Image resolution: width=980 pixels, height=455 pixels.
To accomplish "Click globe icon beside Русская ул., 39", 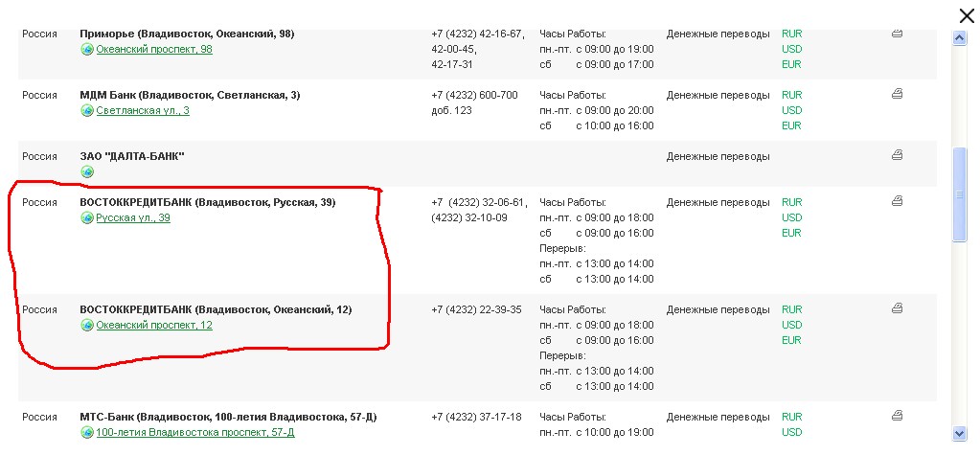I will tap(87, 218).
